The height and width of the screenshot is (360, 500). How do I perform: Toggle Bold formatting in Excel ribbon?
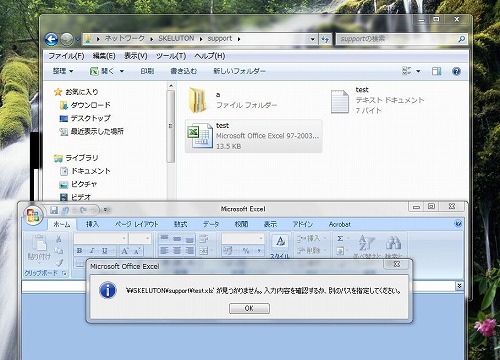(x=80, y=251)
